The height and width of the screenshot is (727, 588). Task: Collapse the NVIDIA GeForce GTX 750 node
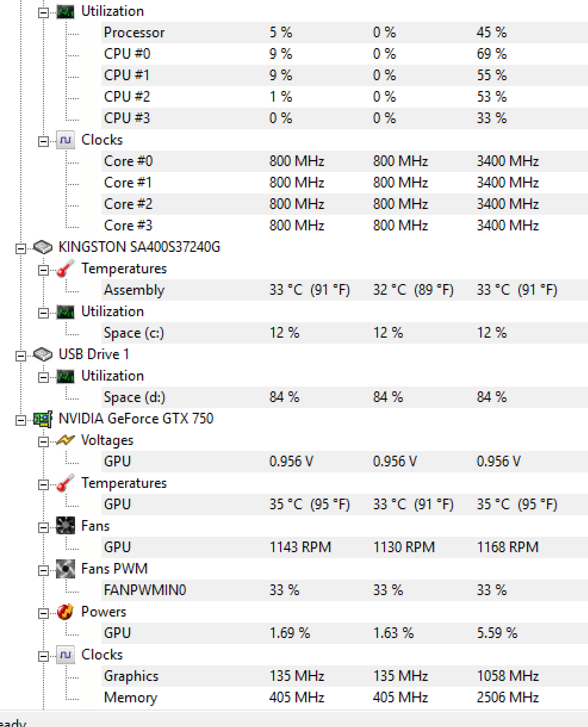click(21, 420)
